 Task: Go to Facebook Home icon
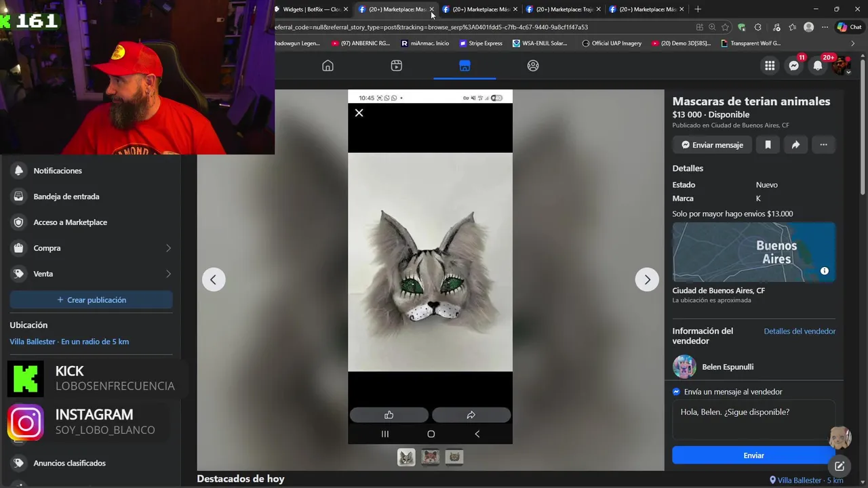(x=328, y=66)
